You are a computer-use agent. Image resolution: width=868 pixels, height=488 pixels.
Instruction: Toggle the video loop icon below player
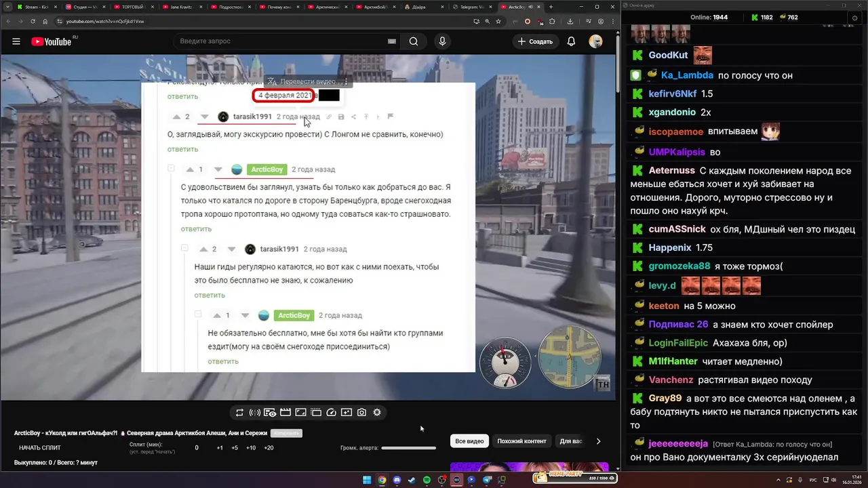[x=239, y=412]
